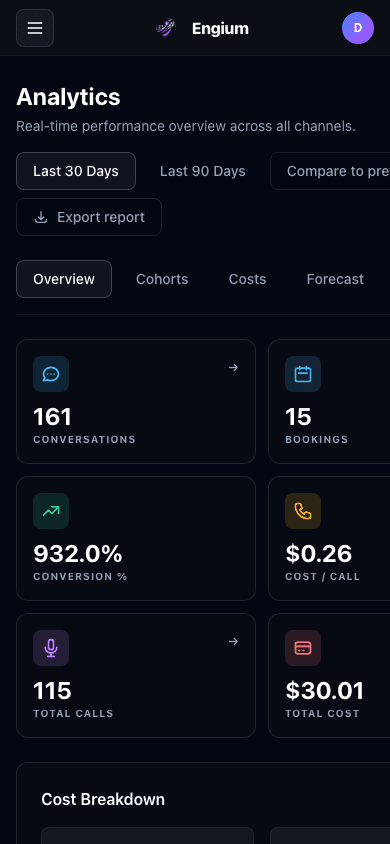390x844 pixels.
Task: Open the hamburger navigation menu
Action: tap(35, 28)
